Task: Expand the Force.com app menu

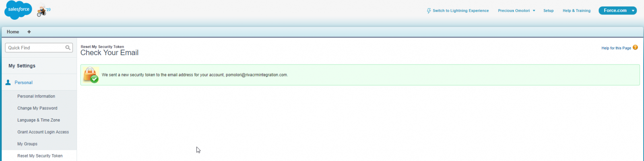Action: click(617, 10)
